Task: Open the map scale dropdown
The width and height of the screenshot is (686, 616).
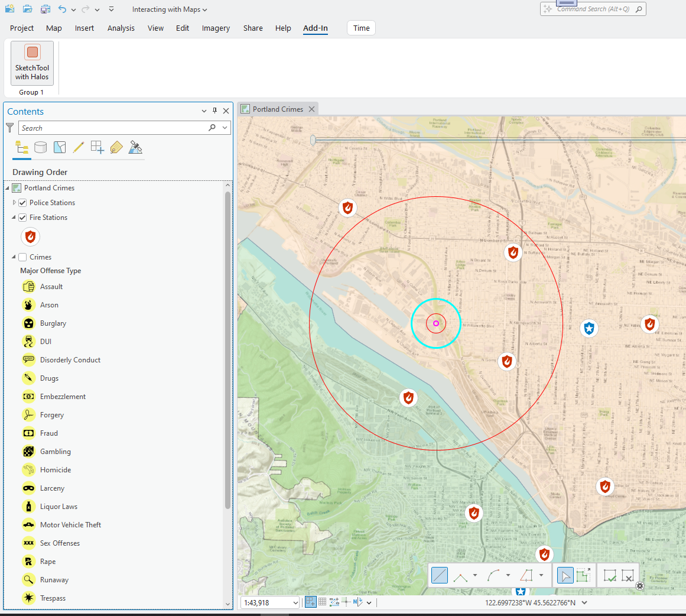Action: (295, 602)
